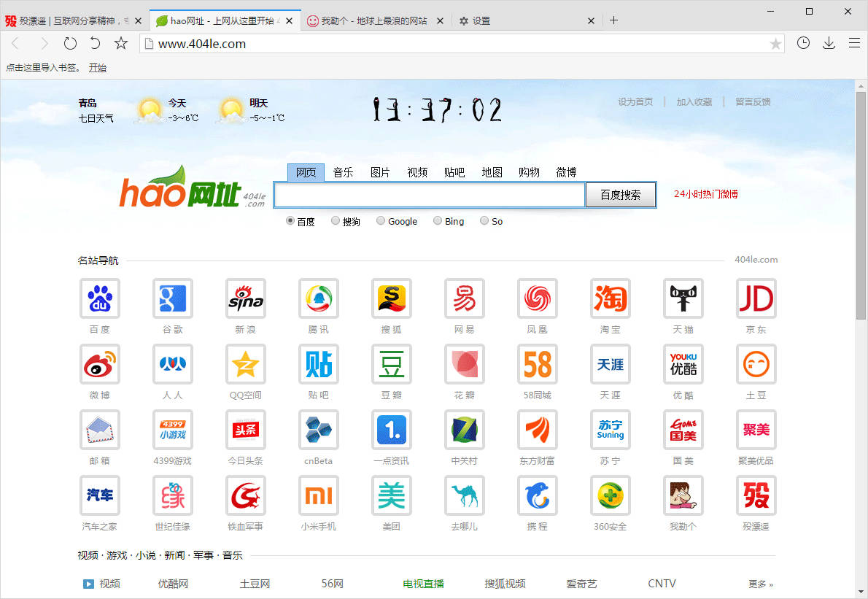Open the Ctrip dolphin icon
The height and width of the screenshot is (599, 868).
[x=538, y=495]
